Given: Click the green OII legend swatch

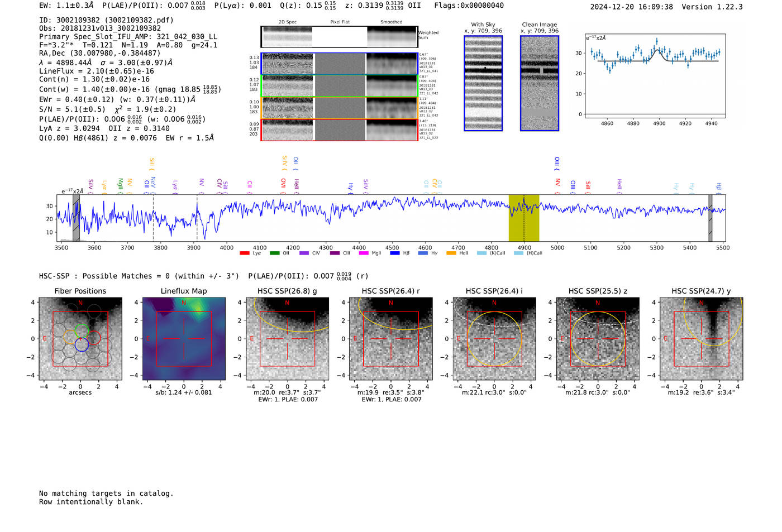Looking at the screenshot, I should [x=274, y=253].
